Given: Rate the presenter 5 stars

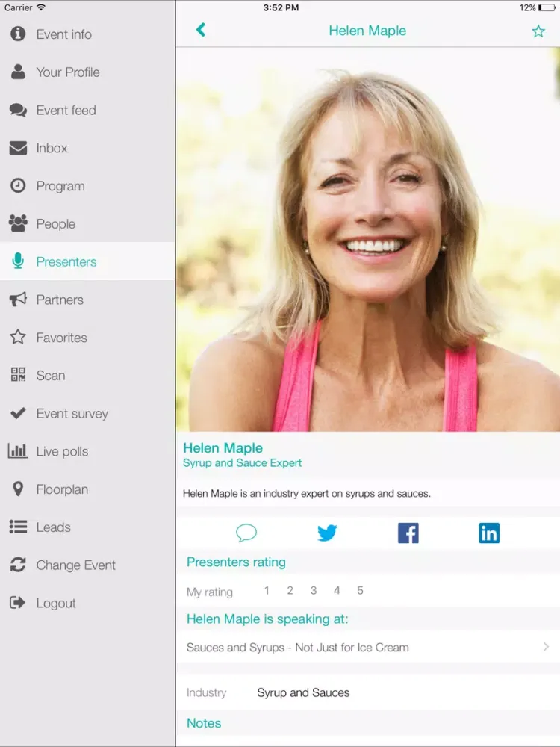Looking at the screenshot, I should click(360, 591).
